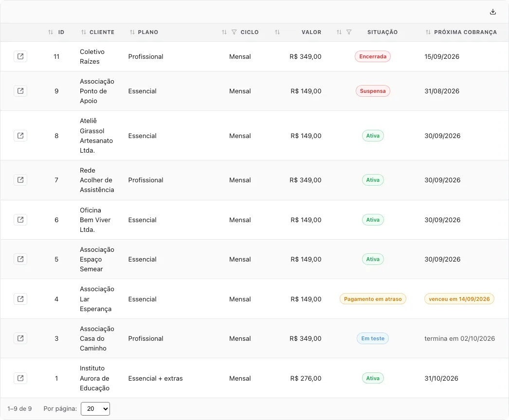Click Associação Lar Esperança client name
This screenshot has height=420, width=509.
(x=97, y=298)
